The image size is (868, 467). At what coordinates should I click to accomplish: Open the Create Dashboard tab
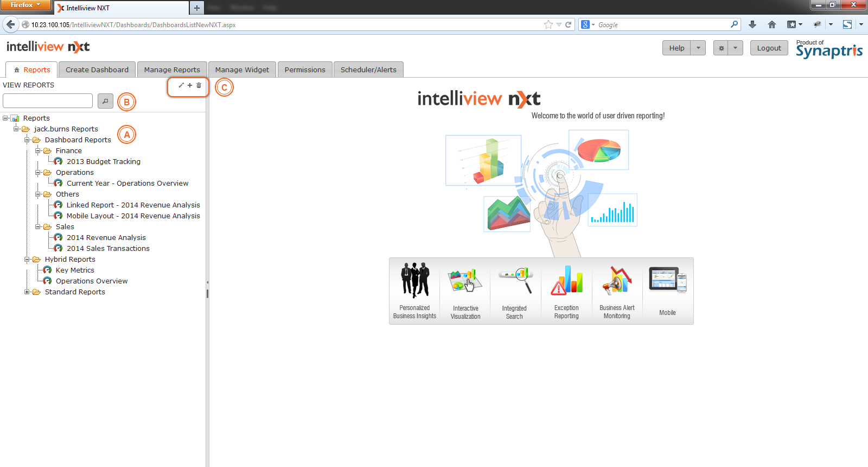pyautogui.click(x=97, y=70)
